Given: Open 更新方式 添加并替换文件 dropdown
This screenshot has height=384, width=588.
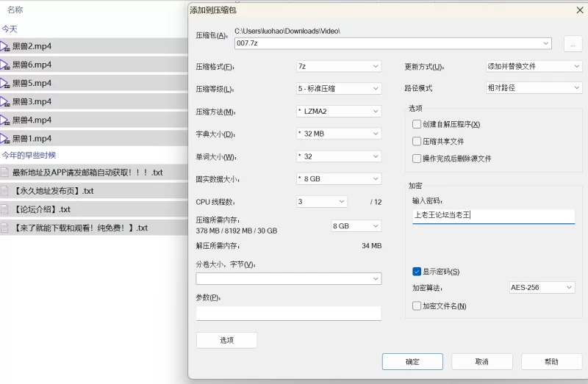Looking at the screenshot, I should coord(534,66).
